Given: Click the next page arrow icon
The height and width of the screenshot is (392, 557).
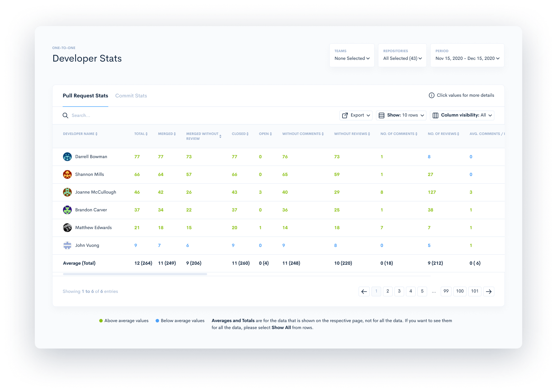Looking at the screenshot, I should pyautogui.click(x=489, y=291).
